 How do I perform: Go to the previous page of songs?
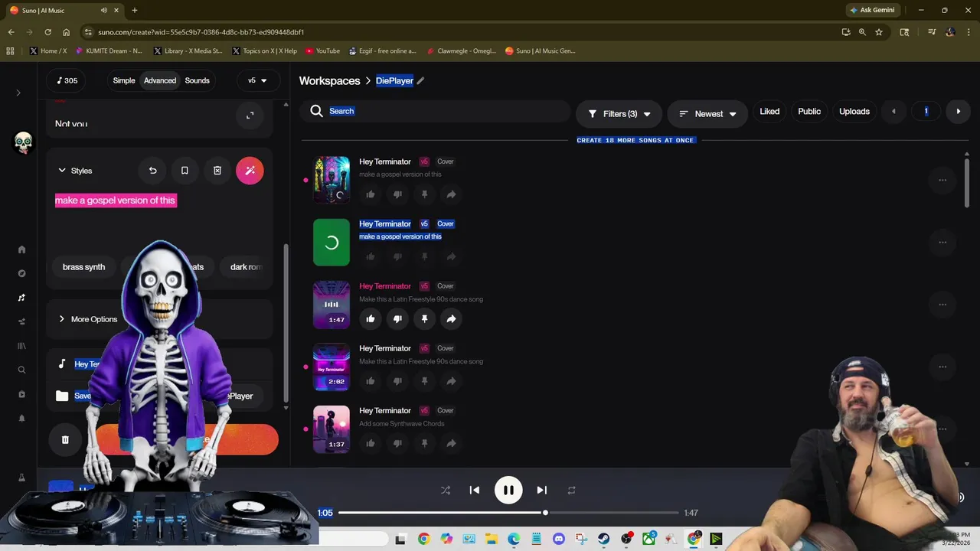click(893, 112)
